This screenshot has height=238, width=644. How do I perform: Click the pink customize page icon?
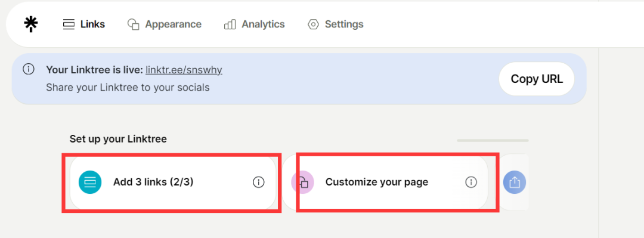tap(303, 182)
